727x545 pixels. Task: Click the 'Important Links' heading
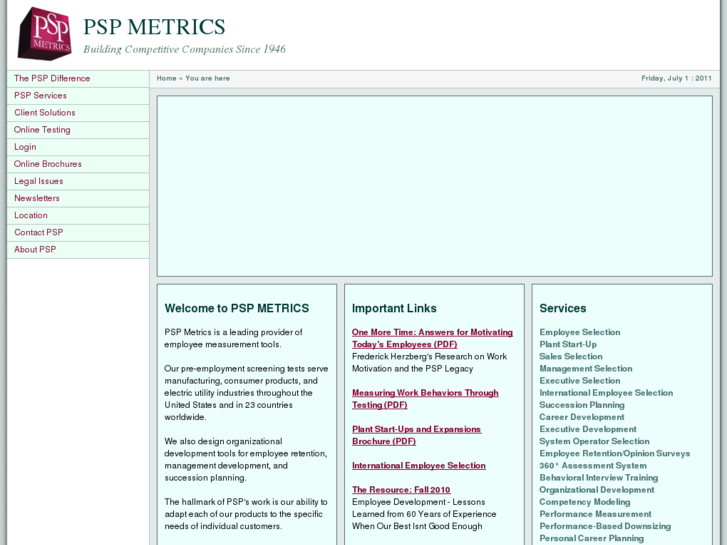(x=394, y=308)
